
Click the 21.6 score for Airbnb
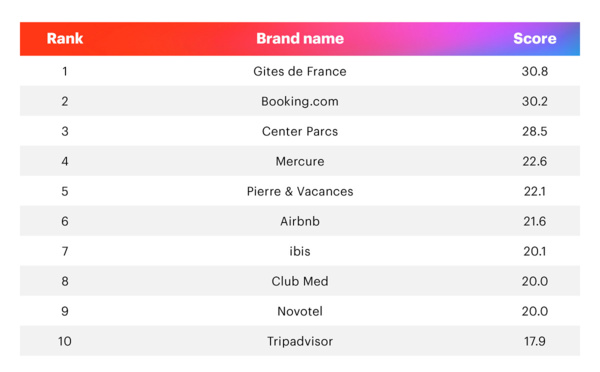click(x=535, y=221)
